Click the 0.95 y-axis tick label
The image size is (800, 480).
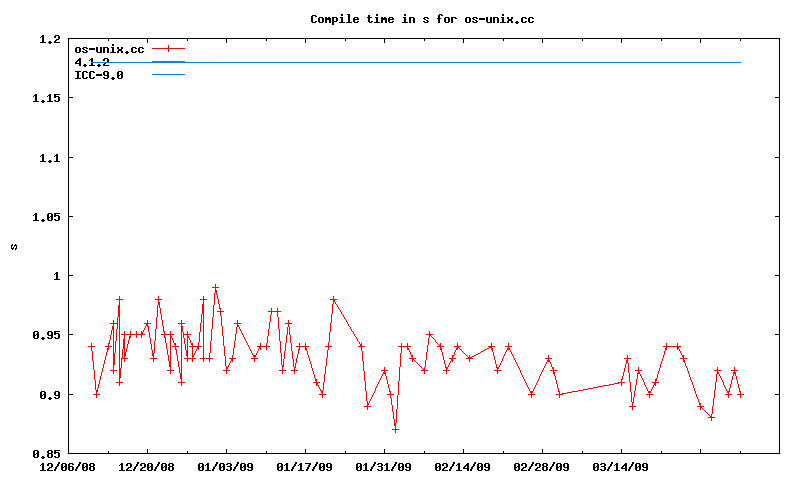click(x=46, y=336)
